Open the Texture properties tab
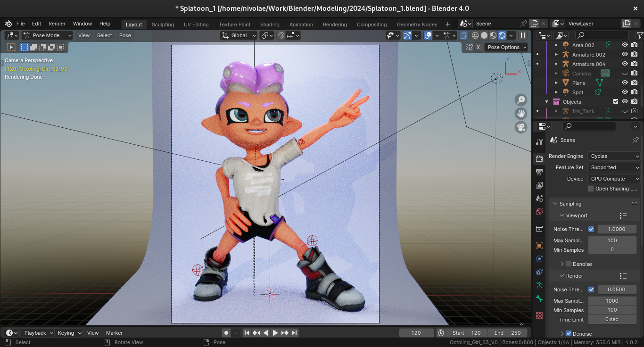 (x=539, y=315)
